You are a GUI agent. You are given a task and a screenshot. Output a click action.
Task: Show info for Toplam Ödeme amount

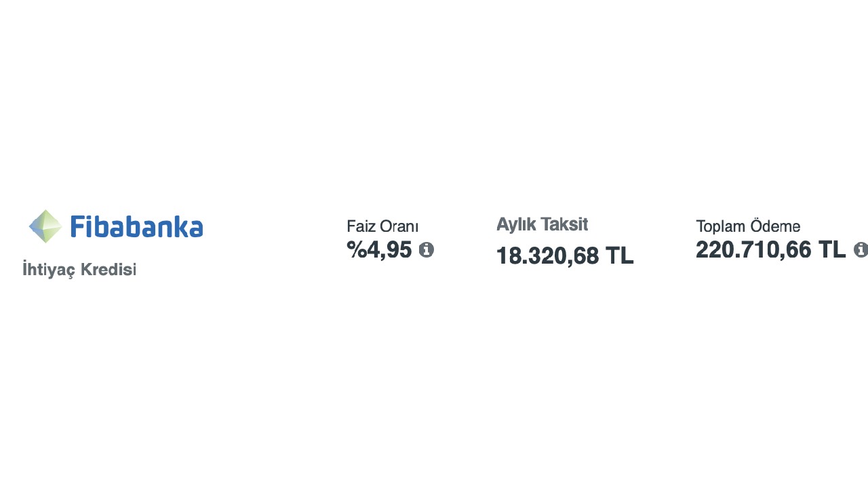point(860,250)
